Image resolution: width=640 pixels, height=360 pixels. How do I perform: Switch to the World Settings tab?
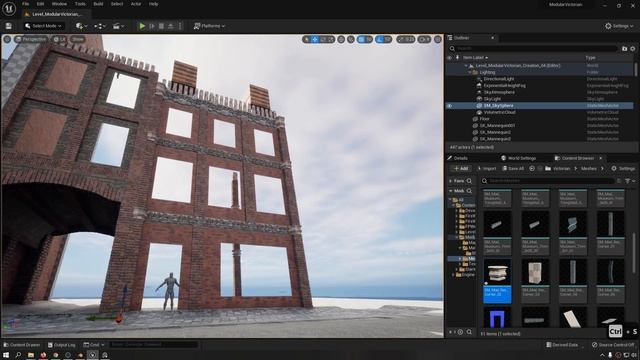point(518,158)
